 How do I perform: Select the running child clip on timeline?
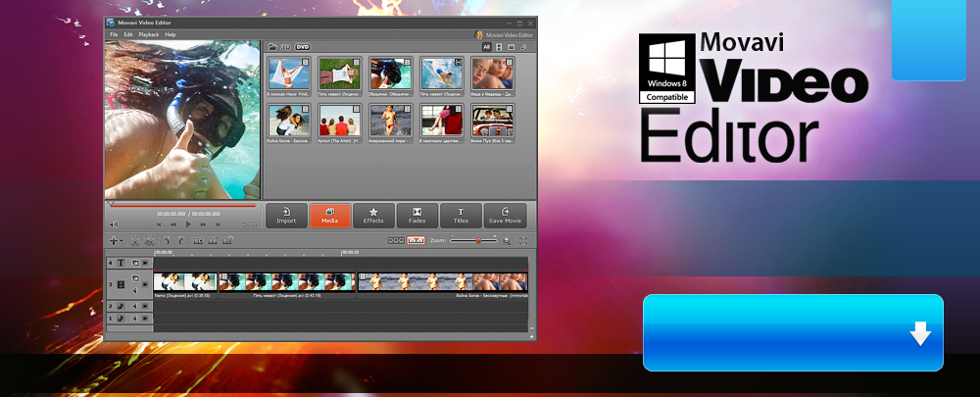click(x=442, y=282)
